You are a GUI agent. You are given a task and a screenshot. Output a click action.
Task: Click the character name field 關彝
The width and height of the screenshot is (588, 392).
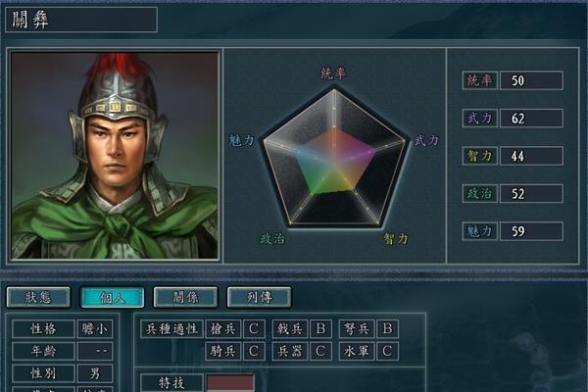click(x=81, y=20)
